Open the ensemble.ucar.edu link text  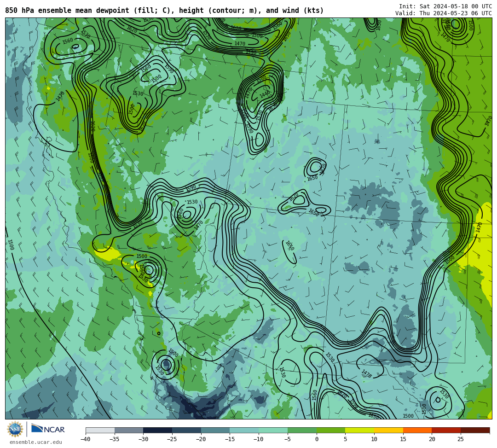36,442
